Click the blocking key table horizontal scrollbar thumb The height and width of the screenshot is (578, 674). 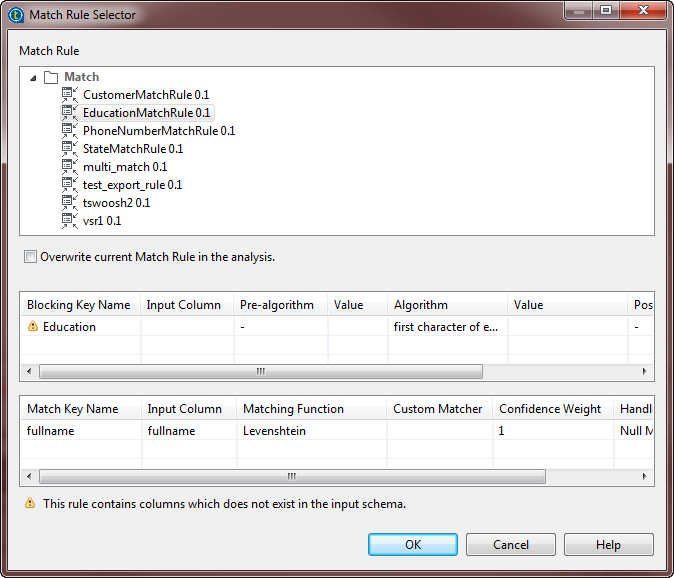click(261, 371)
